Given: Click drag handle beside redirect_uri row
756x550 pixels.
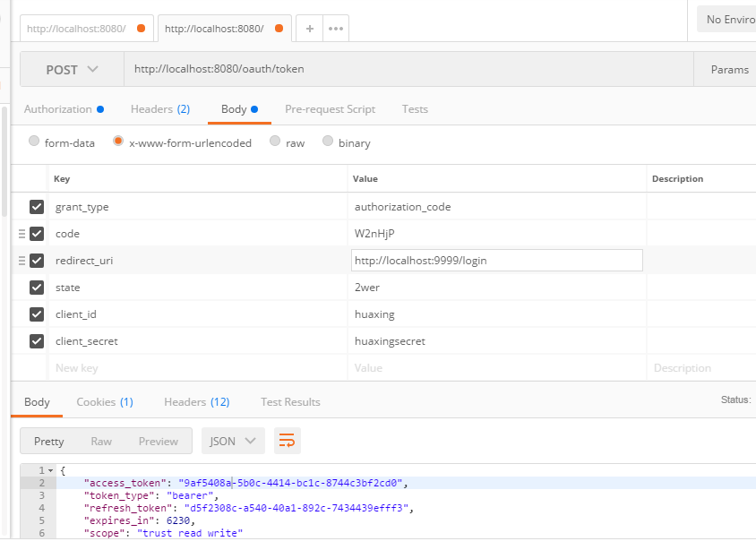Looking at the screenshot, I should click(21, 261).
